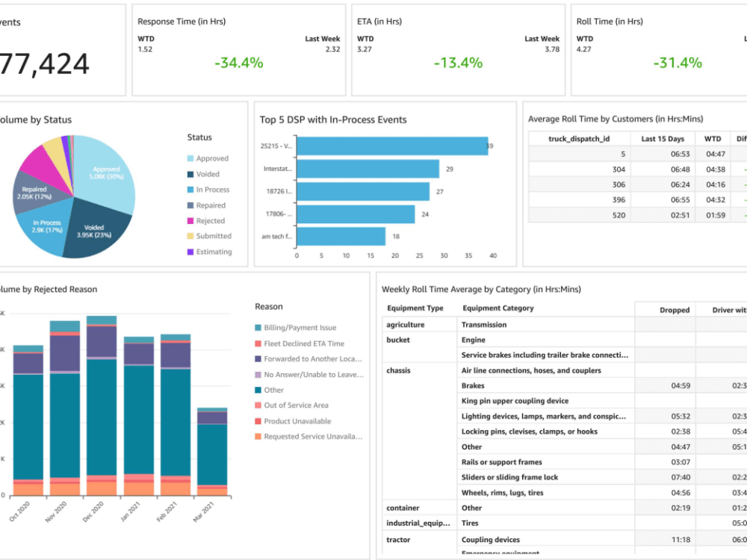Toggle the "Billing/Payment Issue" legend entry
The width and height of the screenshot is (747, 560).
point(300,327)
